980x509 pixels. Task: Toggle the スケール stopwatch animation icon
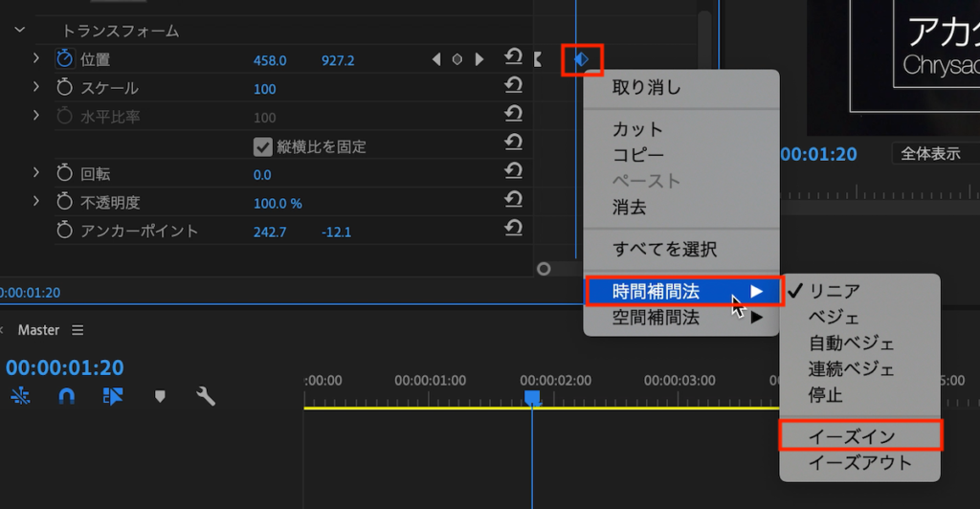(x=64, y=87)
